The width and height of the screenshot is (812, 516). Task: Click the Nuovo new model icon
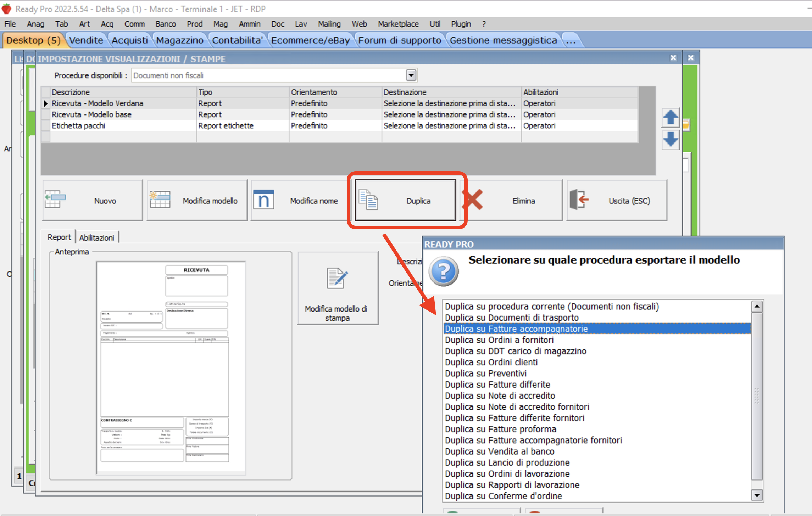point(55,200)
